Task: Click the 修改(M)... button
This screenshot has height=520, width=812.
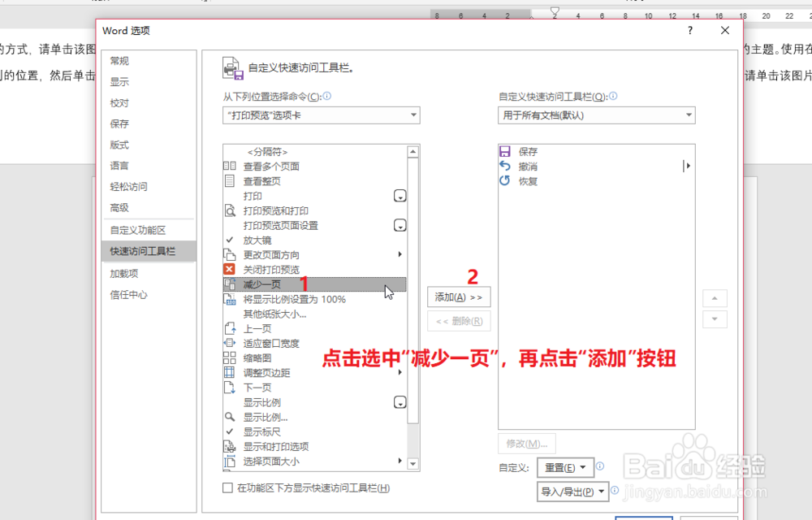Action: [527, 444]
